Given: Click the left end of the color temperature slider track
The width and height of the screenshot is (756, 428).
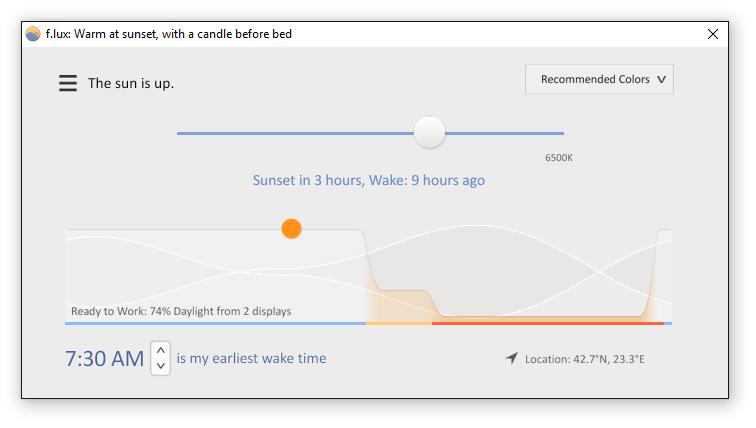Looking at the screenshot, I should tap(180, 133).
